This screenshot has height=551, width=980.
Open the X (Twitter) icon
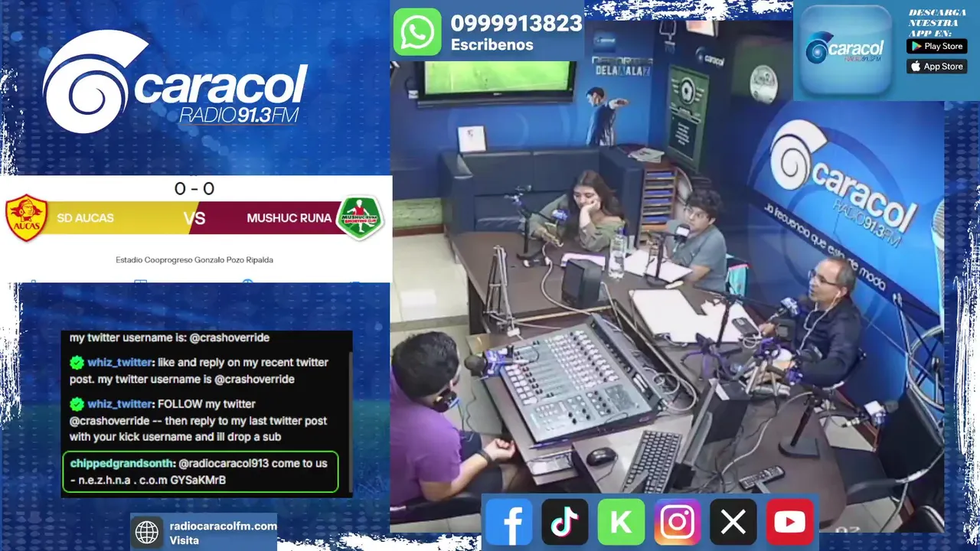click(x=733, y=522)
